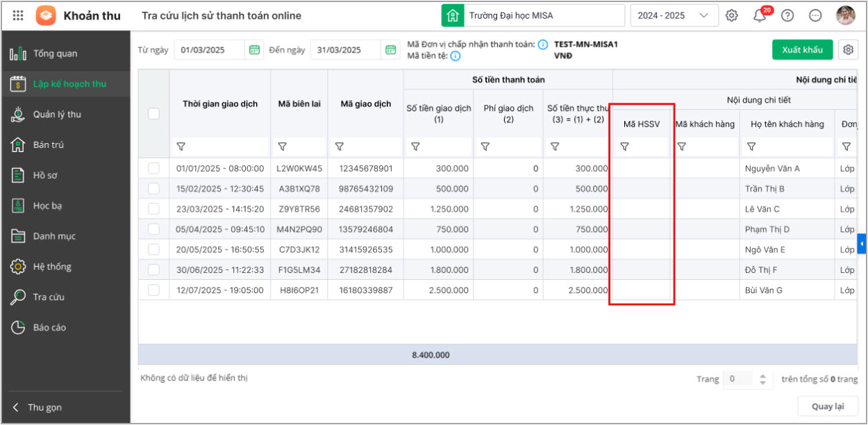The height and width of the screenshot is (425, 868).
Task: Open the Trường Đại học MISA selector
Action: (531, 15)
